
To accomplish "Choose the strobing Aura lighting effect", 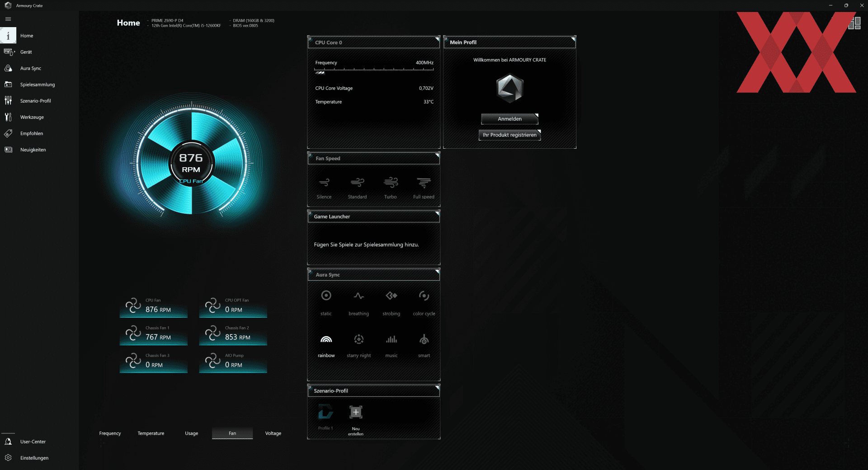I will click(392, 303).
